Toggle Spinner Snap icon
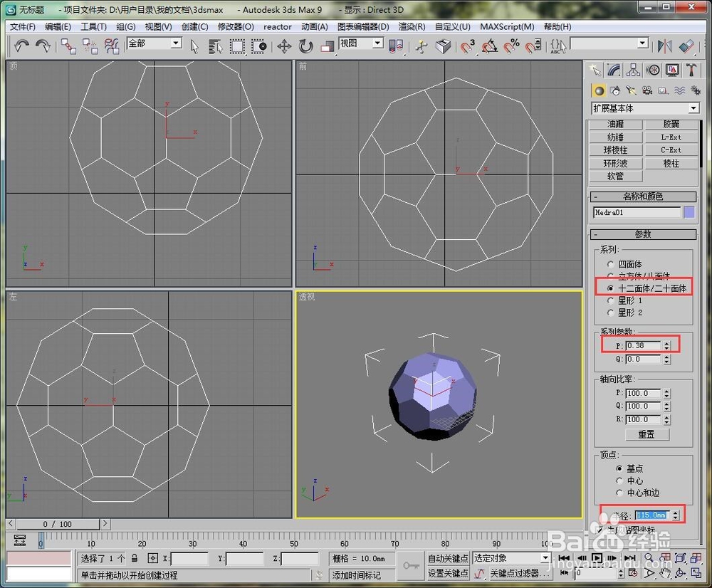 (533, 46)
